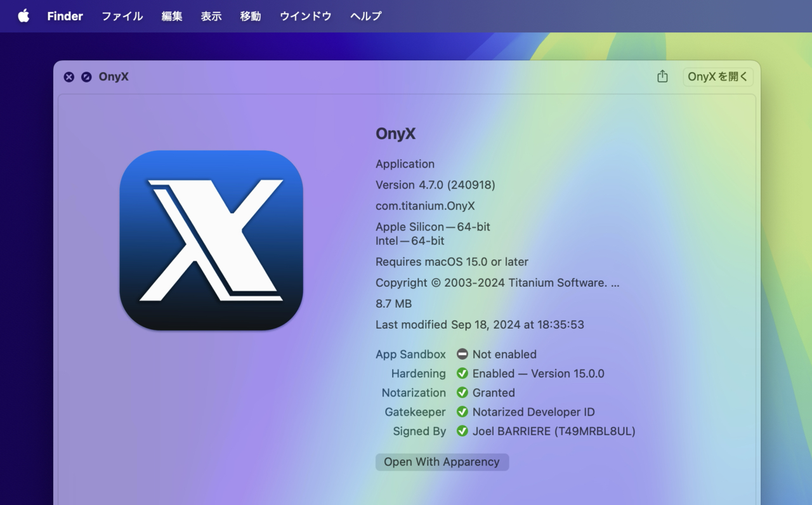
Task: Click the Last modified Sep 18, 2024 text
Action: pyautogui.click(x=480, y=325)
